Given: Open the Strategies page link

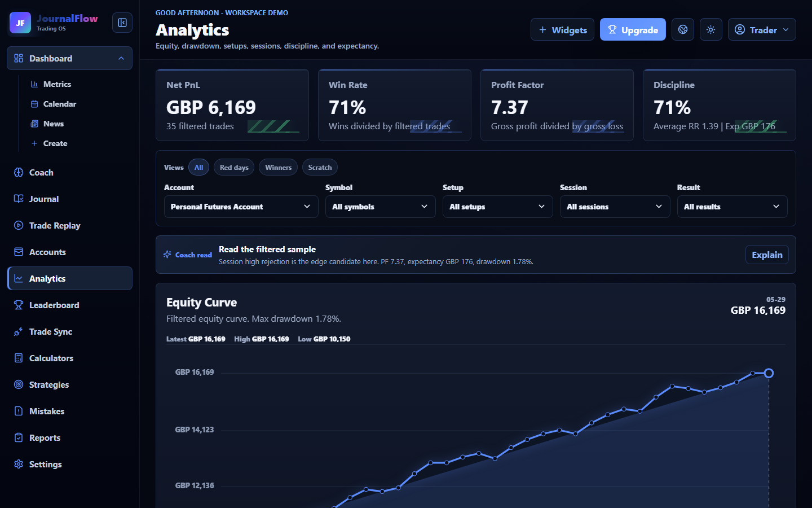Looking at the screenshot, I should tap(69, 384).
